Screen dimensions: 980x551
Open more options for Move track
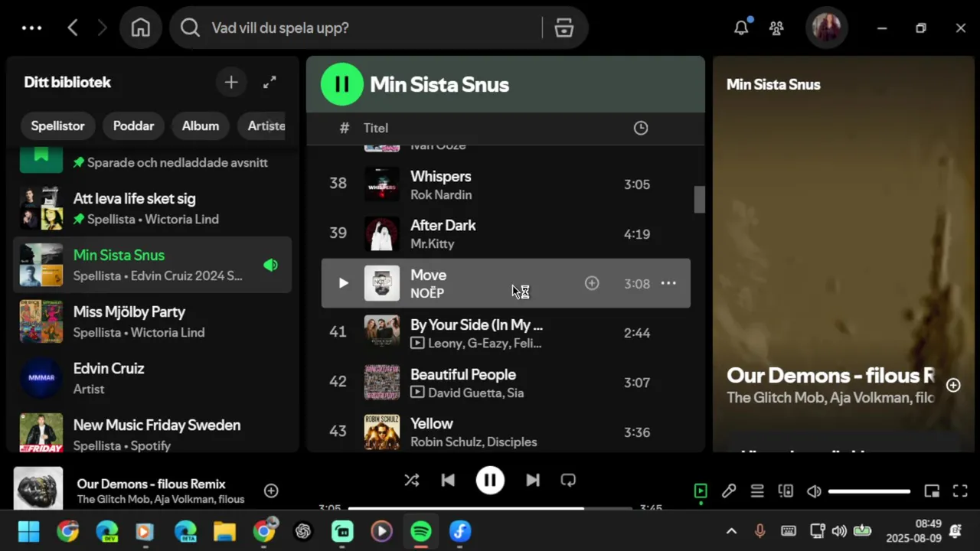pyautogui.click(x=668, y=283)
